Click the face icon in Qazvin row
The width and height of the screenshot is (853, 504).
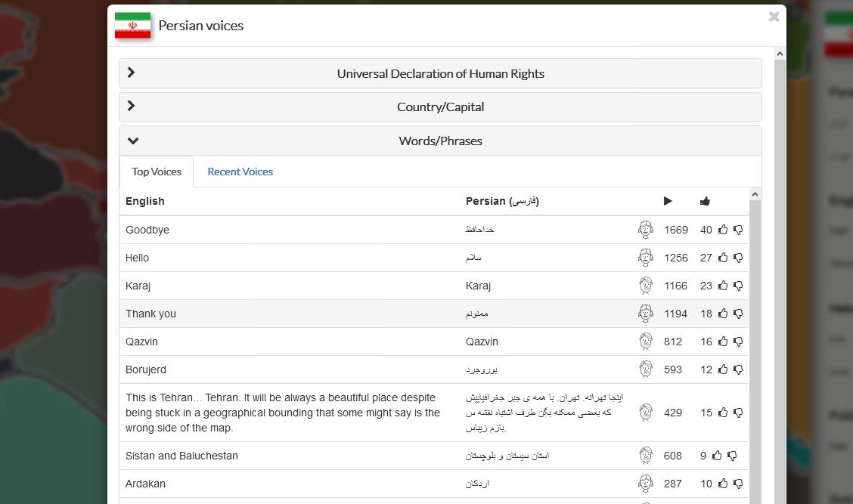[x=645, y=342]
